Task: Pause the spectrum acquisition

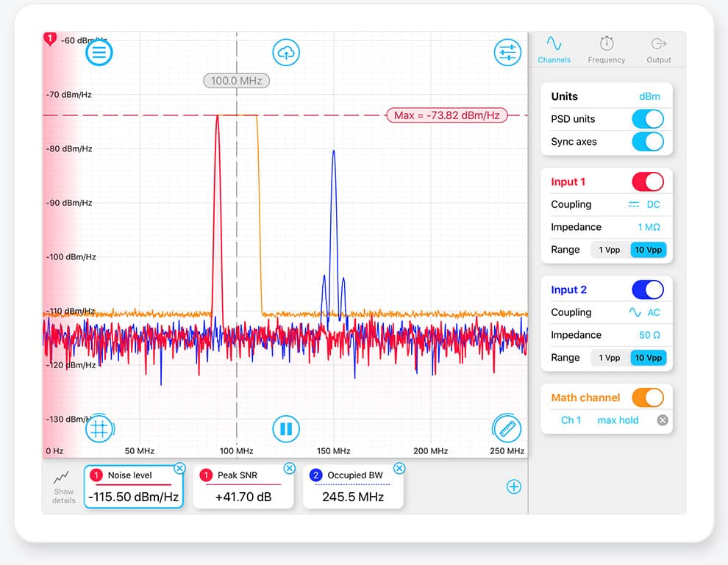Action: click(286, 428)
